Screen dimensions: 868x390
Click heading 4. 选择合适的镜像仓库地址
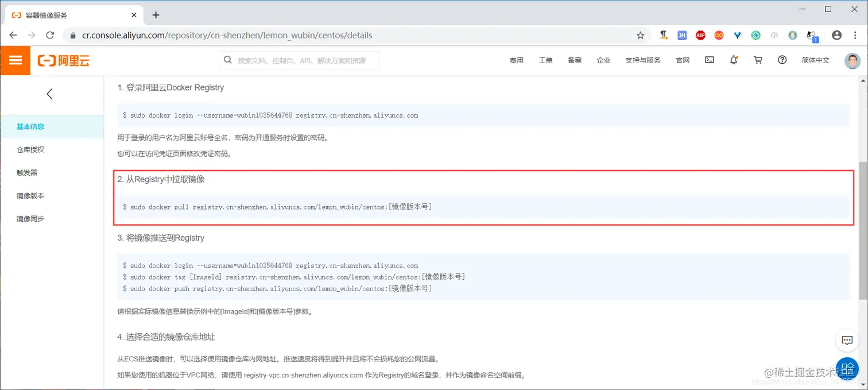tap(166, 337)
